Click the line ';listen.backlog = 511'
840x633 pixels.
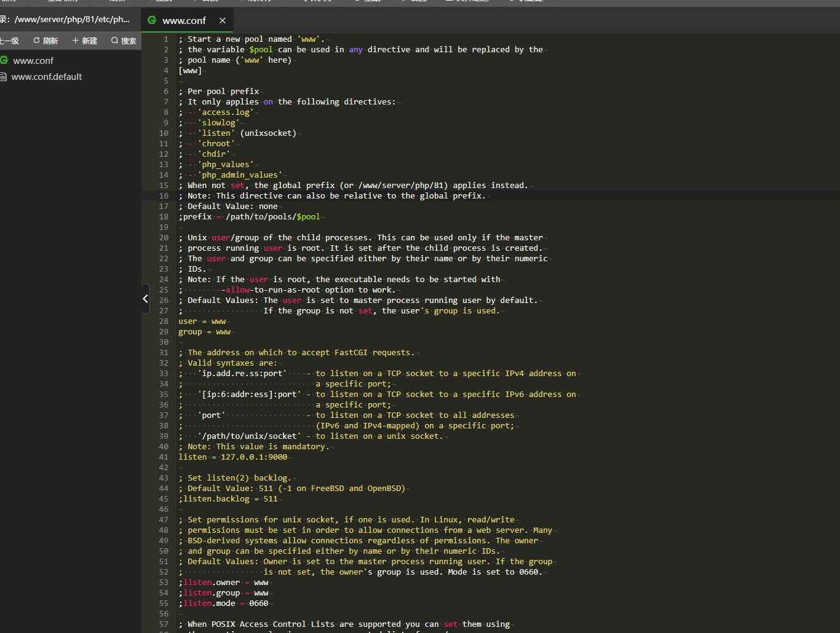(228, 499)
